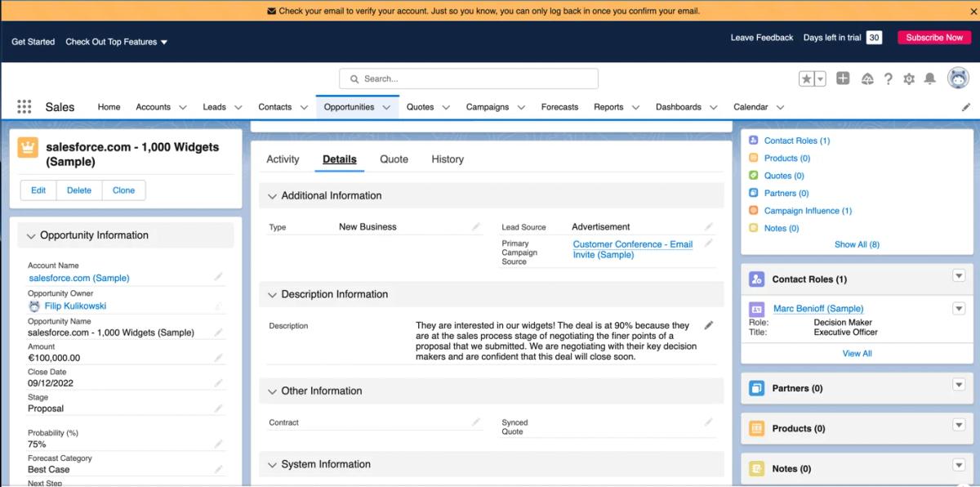Screen dimensions: 980x487
Task: Click in the global Search field
Action: 469,78
